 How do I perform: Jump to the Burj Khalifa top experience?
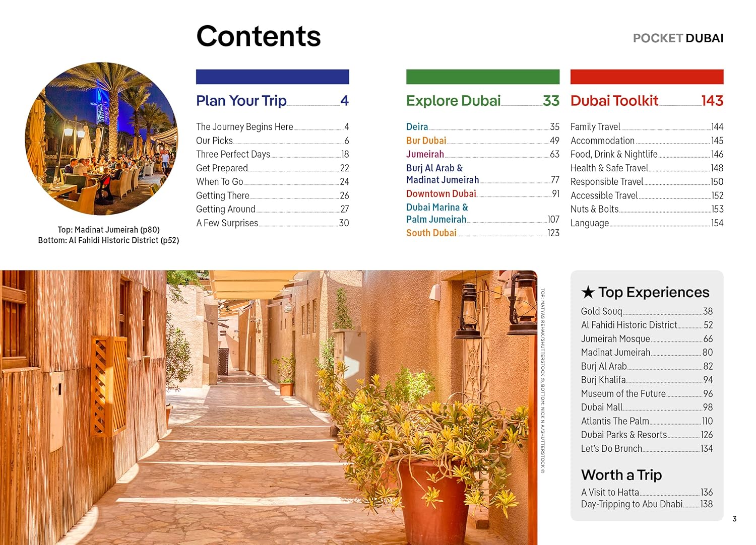603,380
